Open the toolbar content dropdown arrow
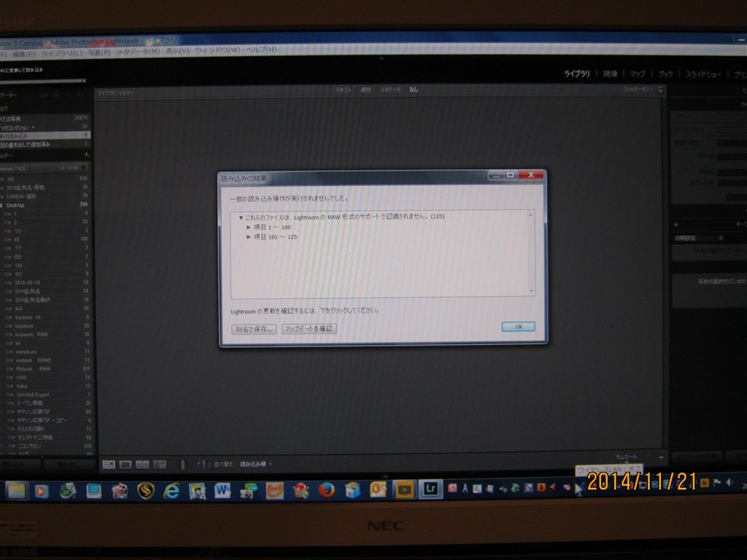The width and height of the screenshot is (747, 560). [661, 458]
